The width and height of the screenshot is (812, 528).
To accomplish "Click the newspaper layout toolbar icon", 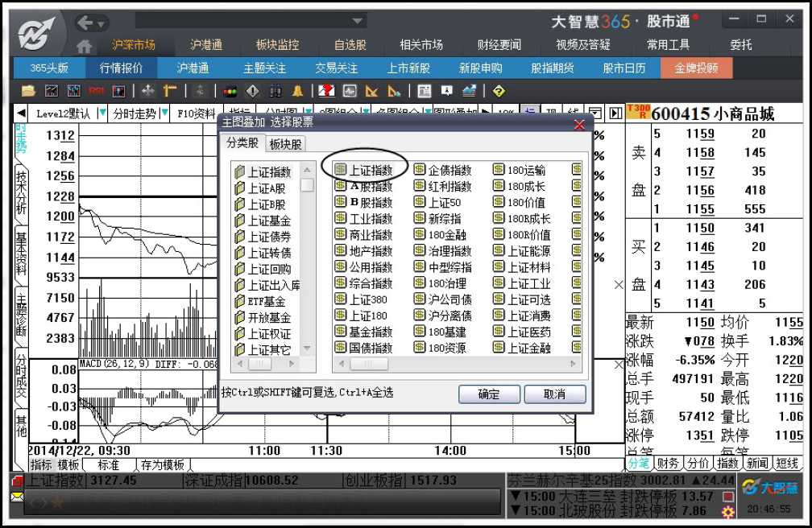I will (424, 92).
